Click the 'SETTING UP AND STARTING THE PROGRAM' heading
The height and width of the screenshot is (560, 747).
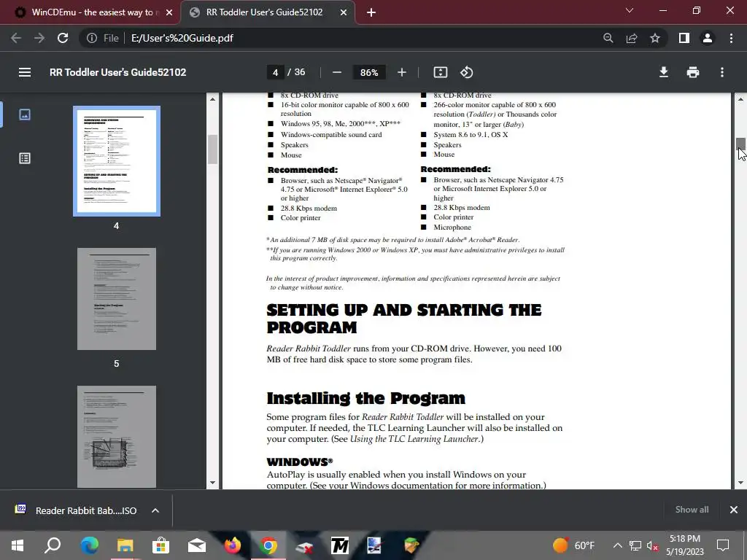click(404, 319)
